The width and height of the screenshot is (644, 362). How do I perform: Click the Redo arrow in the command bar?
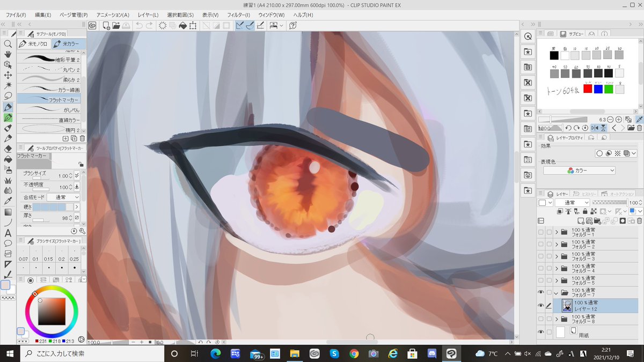pyautogui.click(x=150, y=25)
